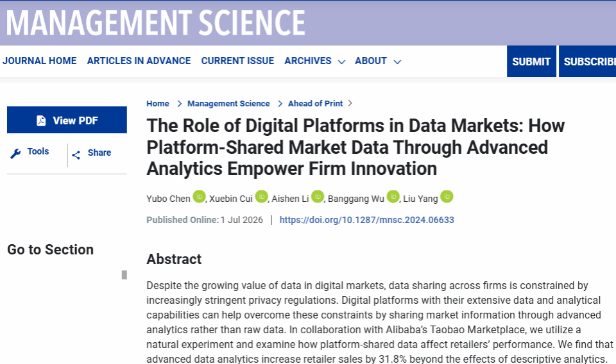Image resolution: width=616 pixels, height=364 pixels.
Task: Expand the Archives dropdown chevron
Action: (341, 62)
